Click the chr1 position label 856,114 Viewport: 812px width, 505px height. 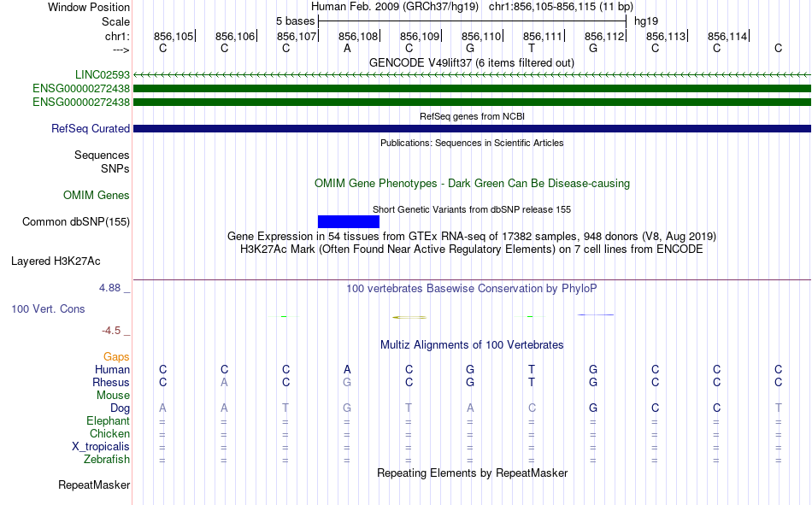pos(727,36)
